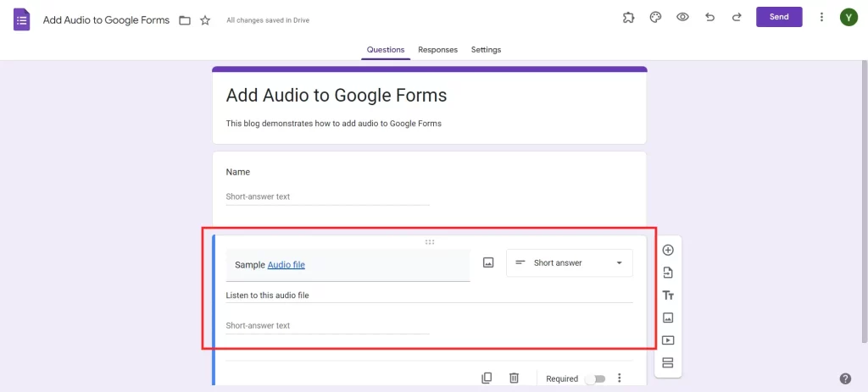This screenshot has width=868, height=392.
Task: Customize theme with palette icon
Action: click(655, 17)
